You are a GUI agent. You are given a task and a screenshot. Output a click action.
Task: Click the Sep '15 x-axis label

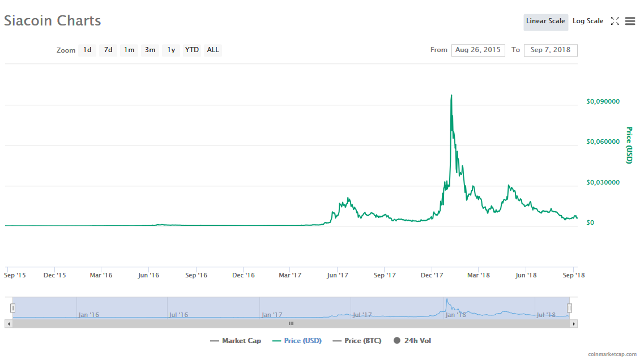(x=15, y=275)
